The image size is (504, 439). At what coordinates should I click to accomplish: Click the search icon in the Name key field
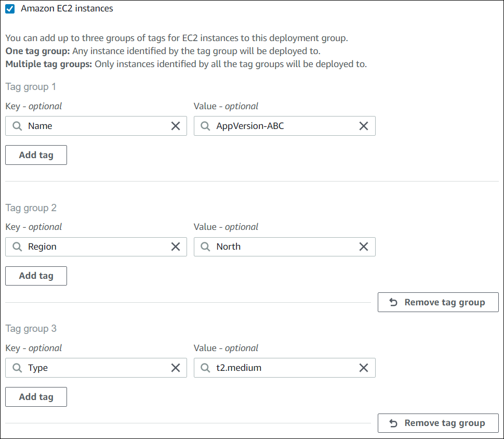tap(16, 126)
